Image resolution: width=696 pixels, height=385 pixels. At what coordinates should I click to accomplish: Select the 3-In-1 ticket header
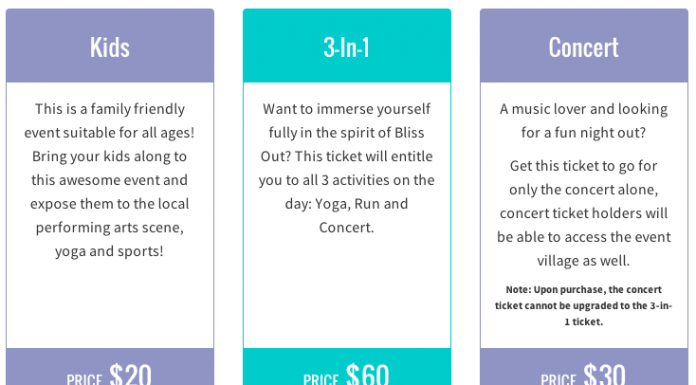[347, 45]
